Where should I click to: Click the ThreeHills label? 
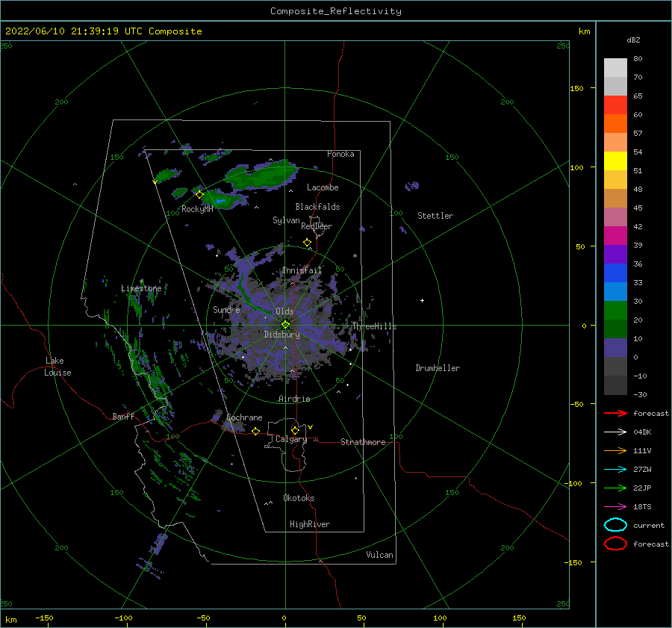click(375, 326)
